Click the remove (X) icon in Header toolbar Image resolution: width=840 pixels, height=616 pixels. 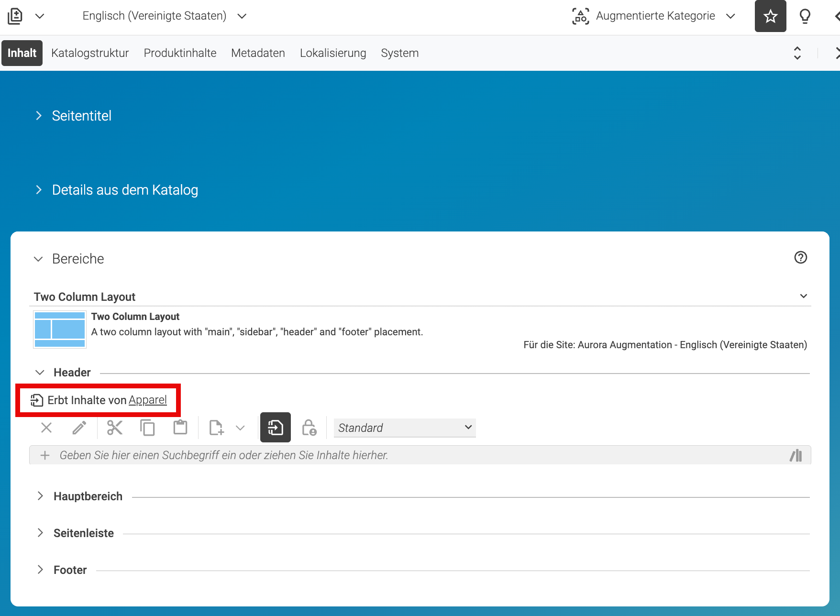coord(46,428)
